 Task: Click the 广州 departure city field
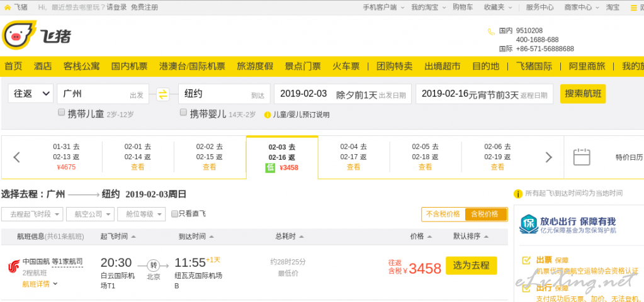click(103, 94)
